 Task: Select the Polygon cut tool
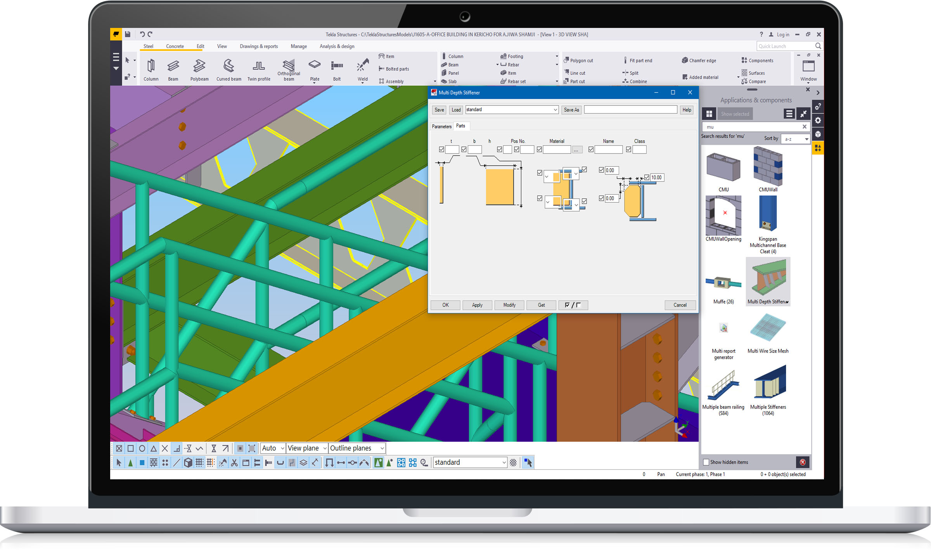pos(578,60)
